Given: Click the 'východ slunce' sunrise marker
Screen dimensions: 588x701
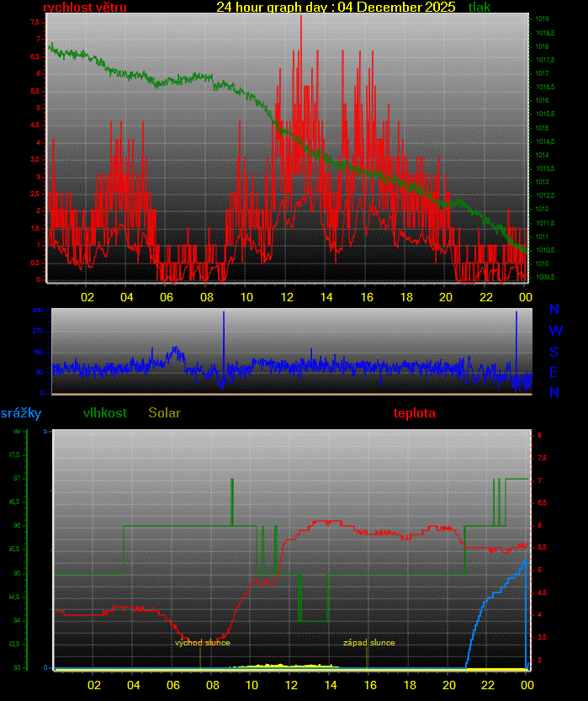Looking at the screenshot, I should pos(202,643).
